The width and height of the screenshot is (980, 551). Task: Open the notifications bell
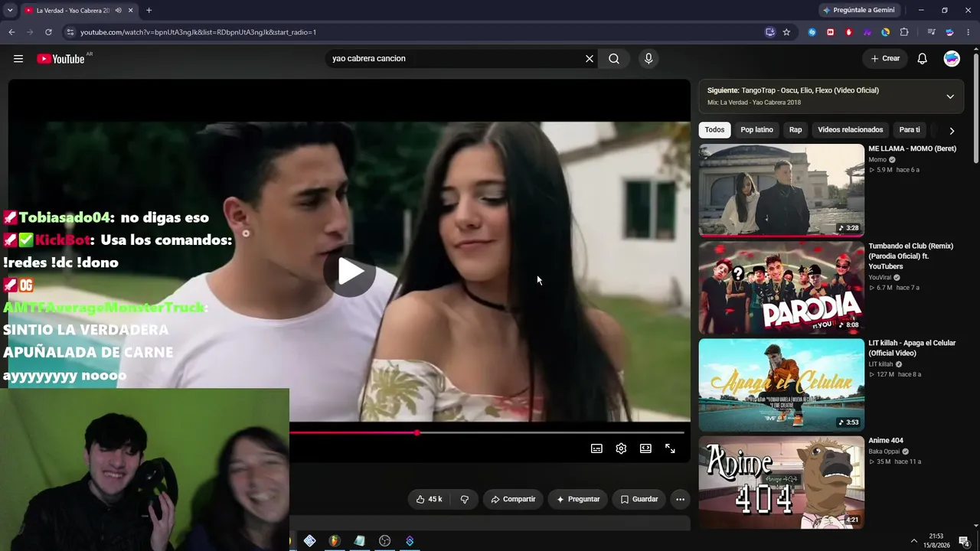click(x=923, y=59)
